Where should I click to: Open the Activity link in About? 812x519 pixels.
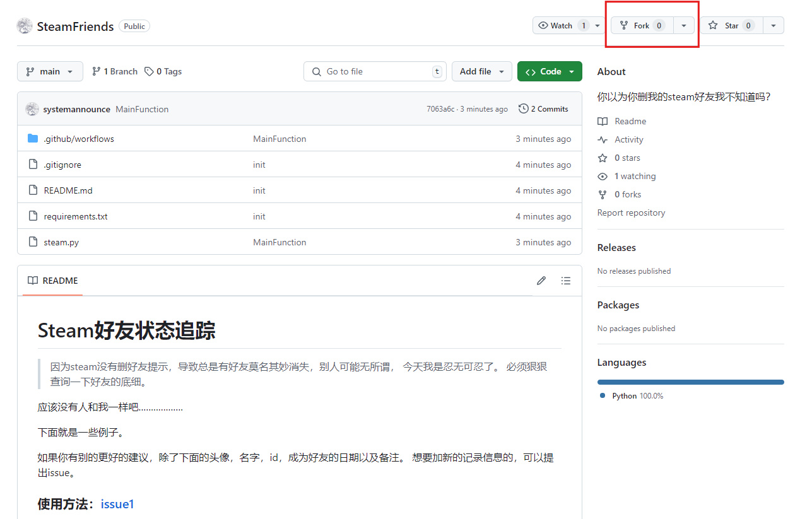pyautogui.click(x=621, y=139)
